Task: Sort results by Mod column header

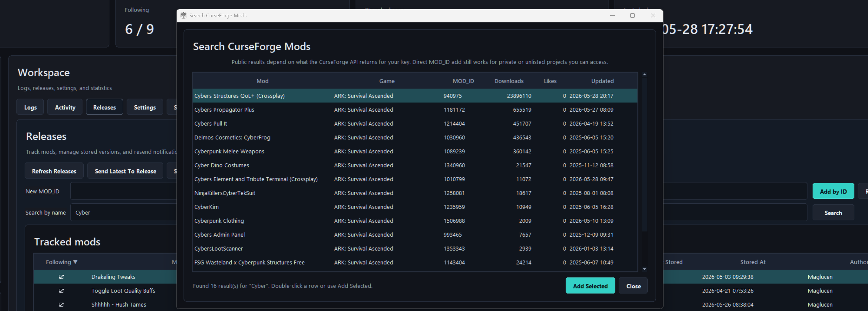Action: (x=263, y=81)
